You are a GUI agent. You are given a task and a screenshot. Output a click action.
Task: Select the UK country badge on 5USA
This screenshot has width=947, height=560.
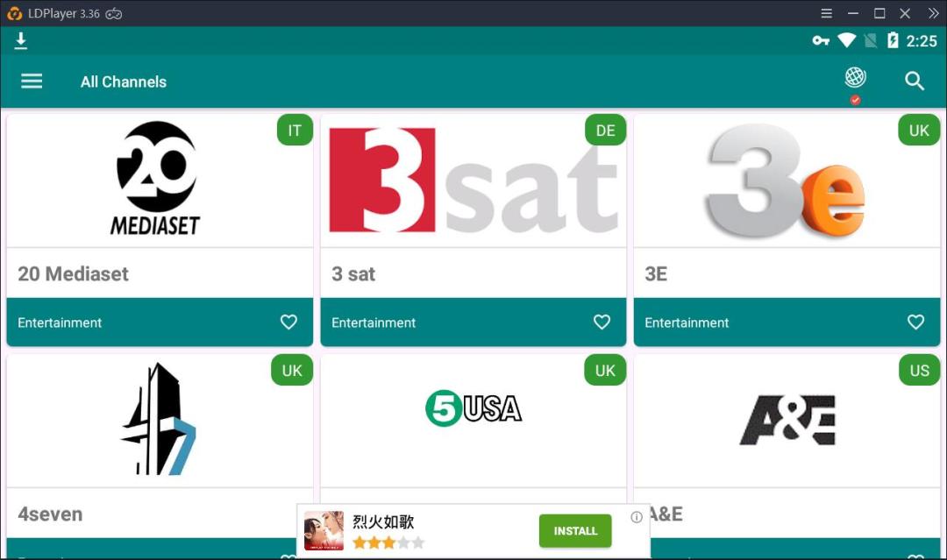click(605, 370)
